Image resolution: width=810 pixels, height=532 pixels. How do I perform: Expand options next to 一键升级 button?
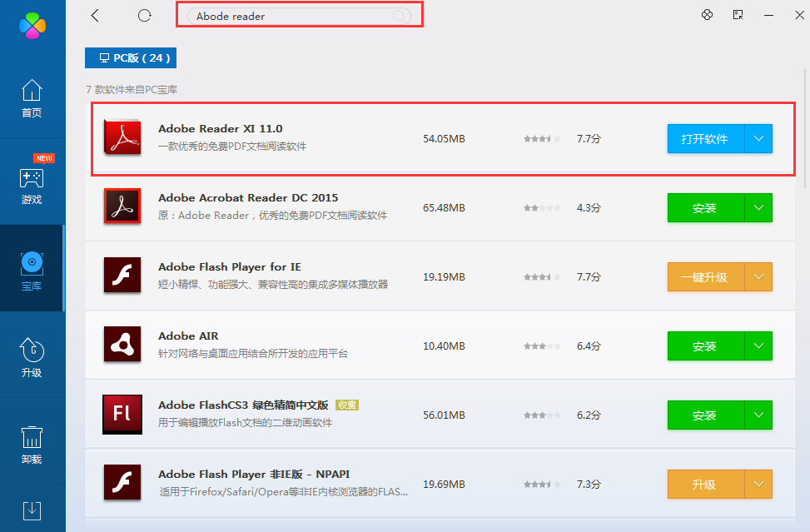pos(758,277)
